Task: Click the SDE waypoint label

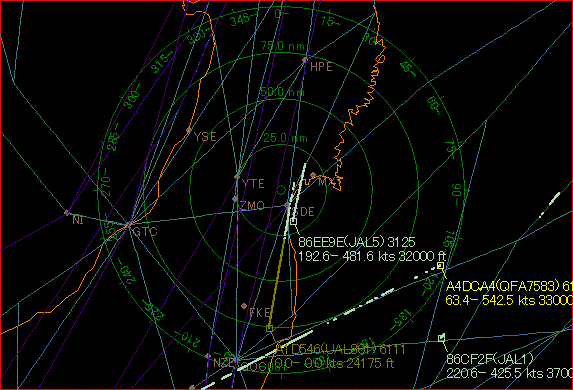Action: (304, 212)
